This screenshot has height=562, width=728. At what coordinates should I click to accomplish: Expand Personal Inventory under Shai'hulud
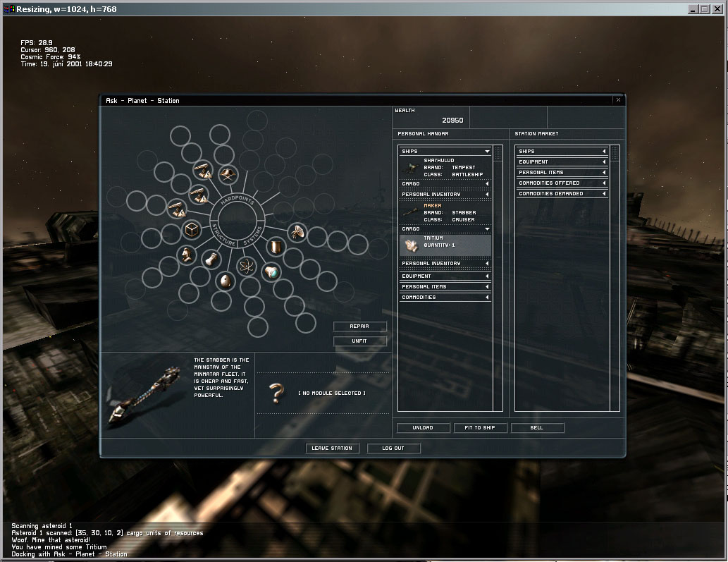coord(445,194)
